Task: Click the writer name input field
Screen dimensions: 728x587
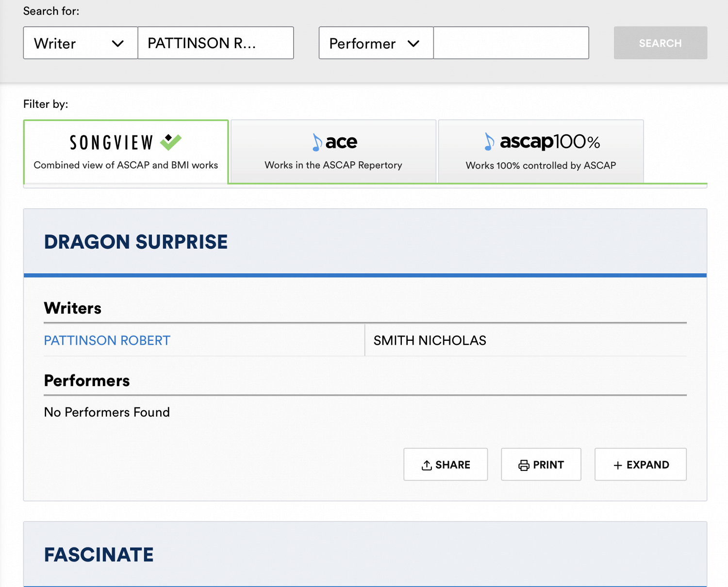Action: tap(215, 43)
